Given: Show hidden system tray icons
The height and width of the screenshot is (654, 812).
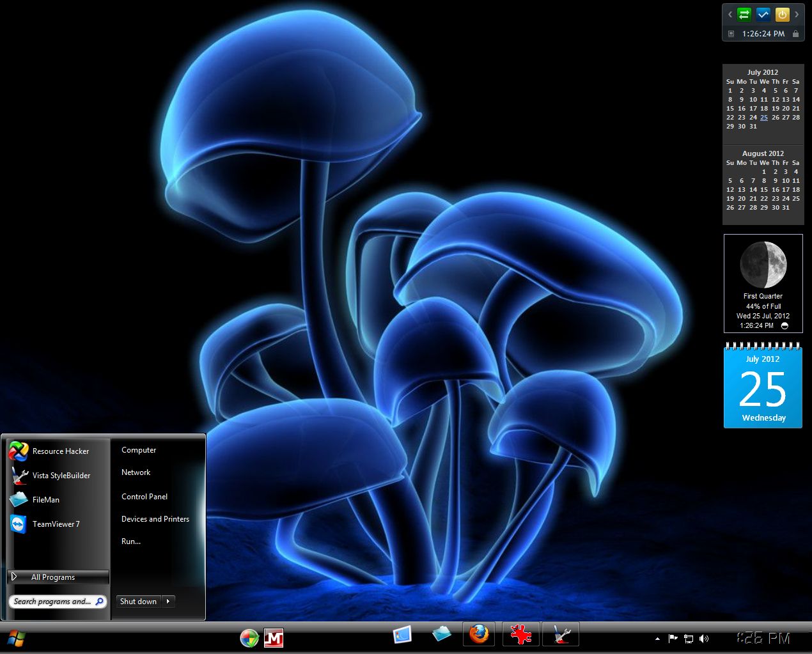Looking at the screenshot, I should coord(657,638).
